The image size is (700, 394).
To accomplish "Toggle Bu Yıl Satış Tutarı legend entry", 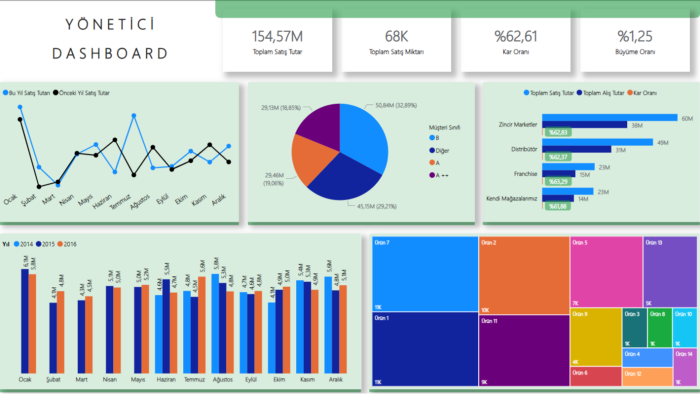I will coord(26,93).
